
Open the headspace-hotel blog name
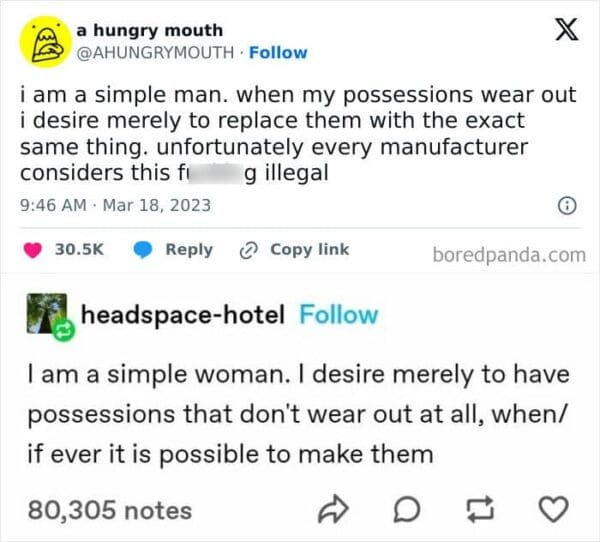point(183,315)
